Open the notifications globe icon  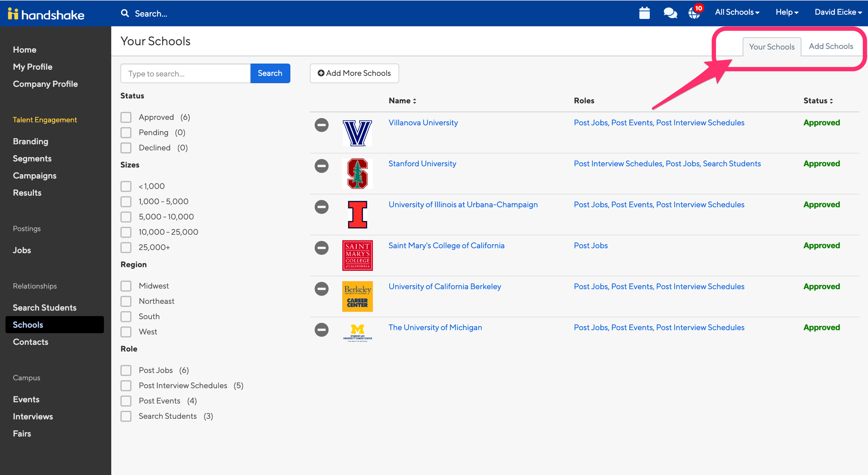[694, 13]
